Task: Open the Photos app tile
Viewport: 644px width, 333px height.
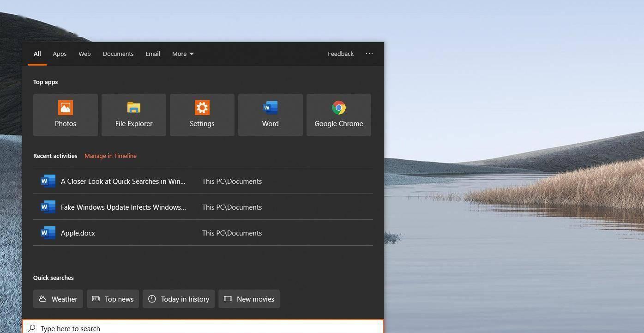Action: (66, 115)
